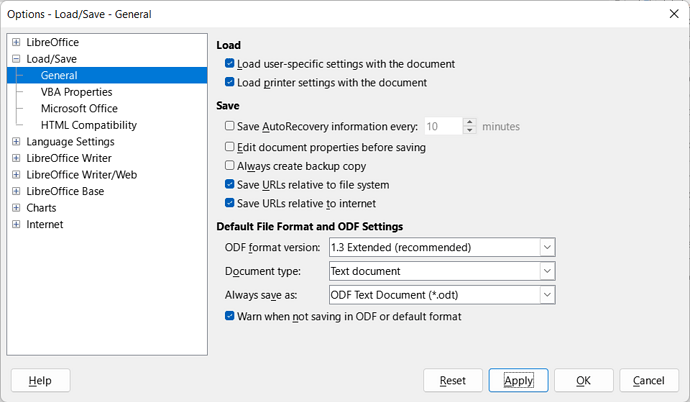Collapse the Load/Save tree node
The image size is (690, 402).
tap(16, 59)
